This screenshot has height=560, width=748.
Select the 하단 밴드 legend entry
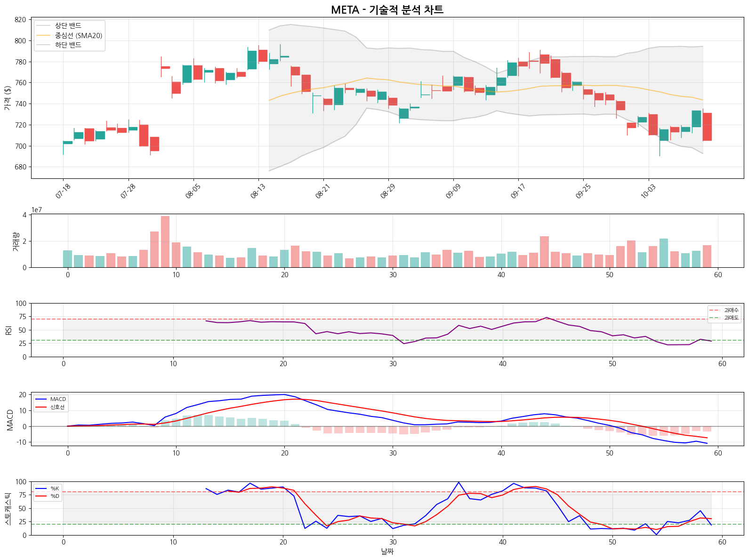[68, 45]
